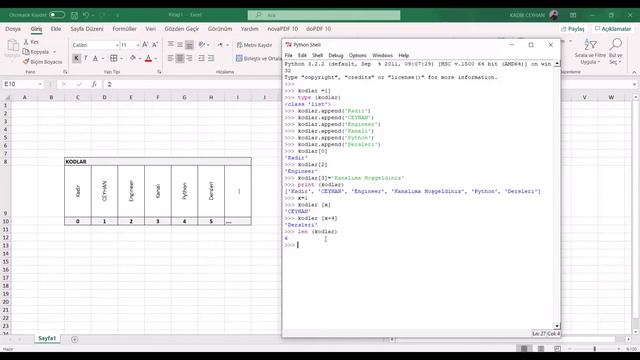
Task: Select the Sayfa1 sheet tab
Action: [x=47, y=338]
